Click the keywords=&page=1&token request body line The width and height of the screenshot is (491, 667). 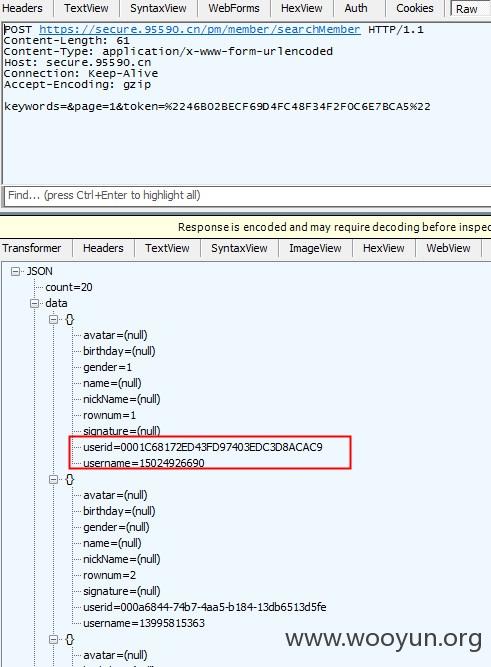[217, 106]
